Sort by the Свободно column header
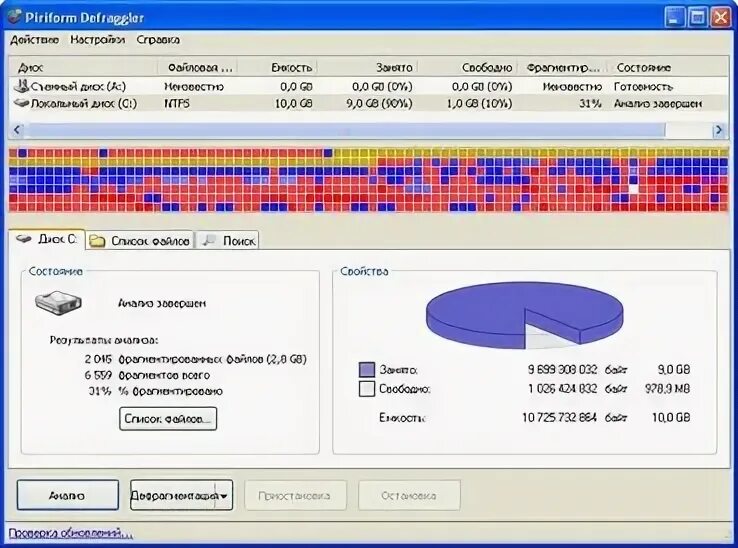738x548 pixels. [x=467, y=67]
